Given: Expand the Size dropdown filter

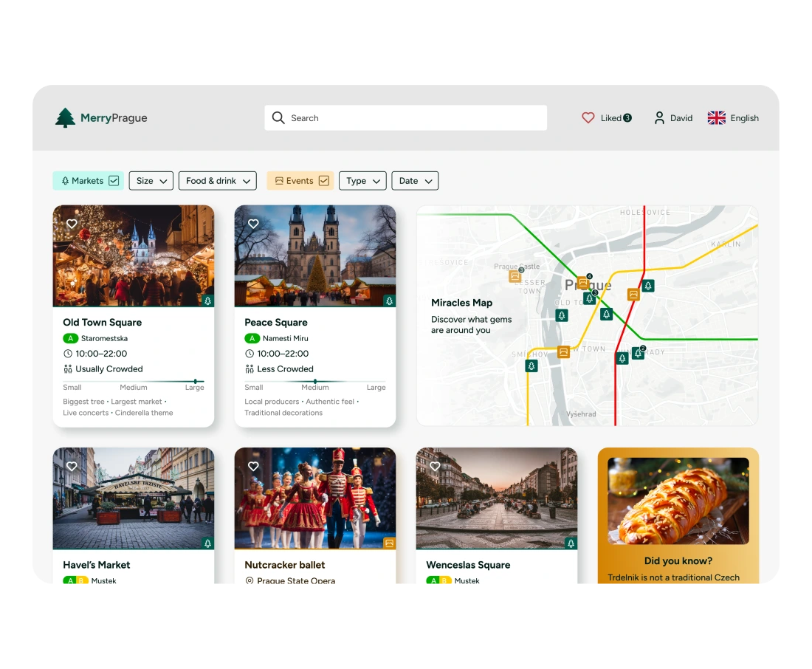Looking at the screenshot, I should click(151, 181).
